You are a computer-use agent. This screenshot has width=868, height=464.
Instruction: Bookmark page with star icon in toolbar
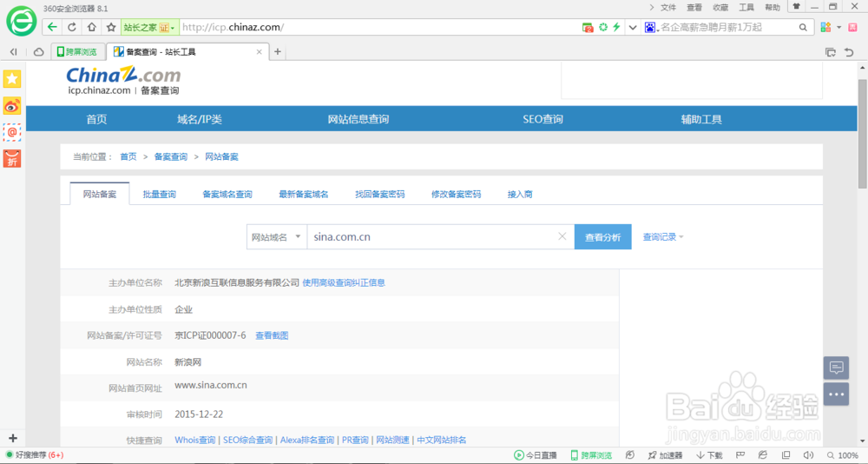(x=111, y=27)
